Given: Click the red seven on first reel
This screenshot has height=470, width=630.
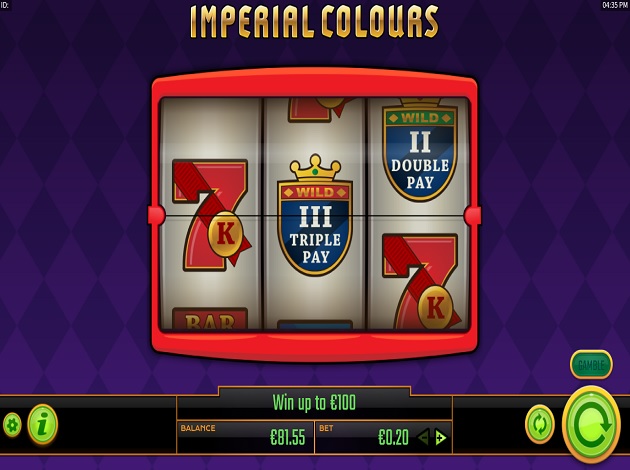Looking at the screenshot, I should coord(211,215).
